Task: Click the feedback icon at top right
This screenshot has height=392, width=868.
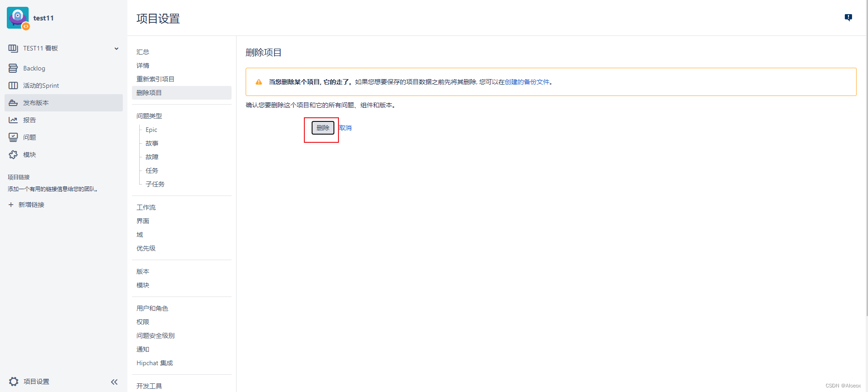Action: tap(848, 18)
